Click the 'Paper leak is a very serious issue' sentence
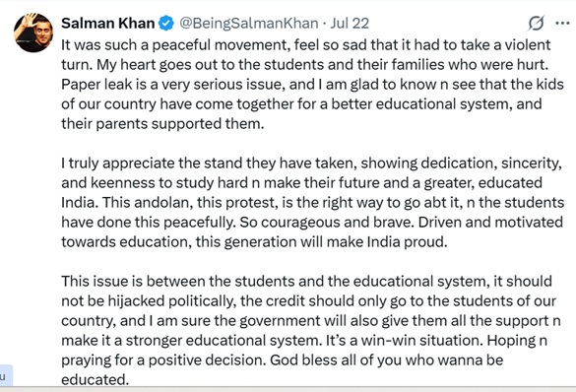This screenshot has width=576, height=392. (173, 85)
